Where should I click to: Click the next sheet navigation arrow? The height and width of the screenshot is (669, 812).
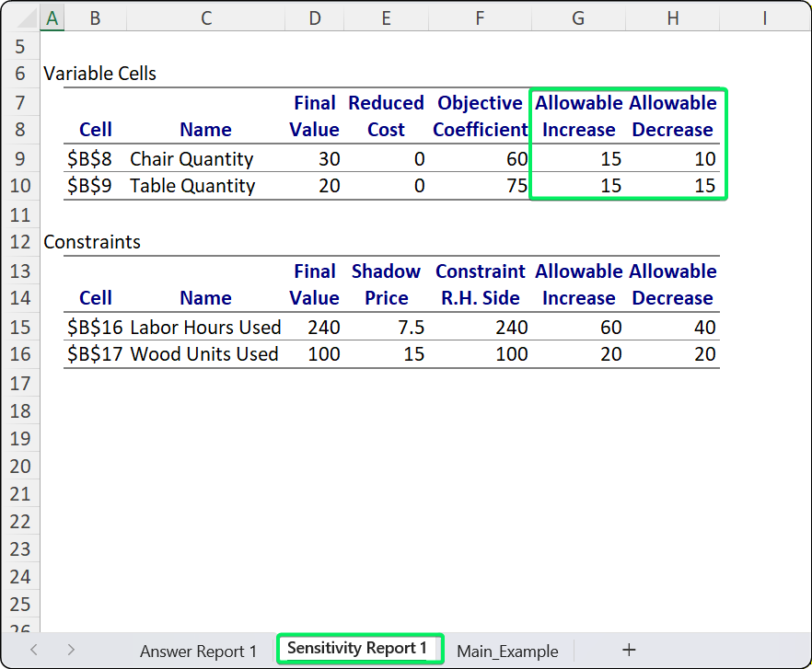tap(72, 650)
